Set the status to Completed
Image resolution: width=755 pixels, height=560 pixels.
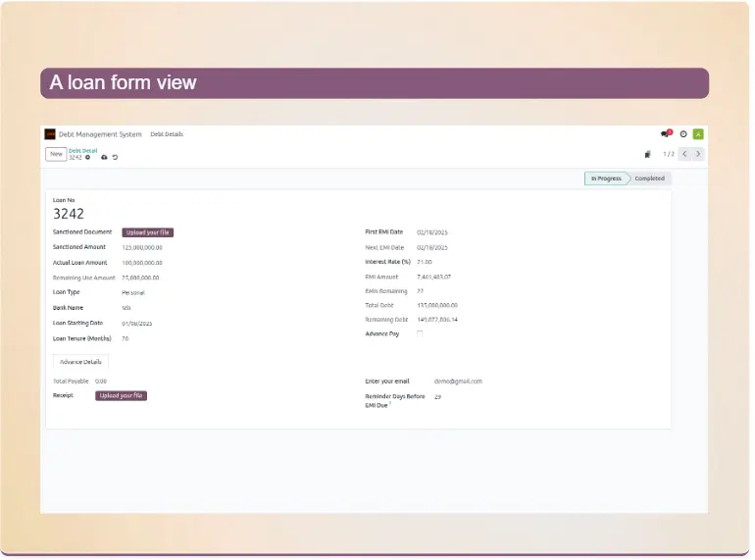[649, 178]
